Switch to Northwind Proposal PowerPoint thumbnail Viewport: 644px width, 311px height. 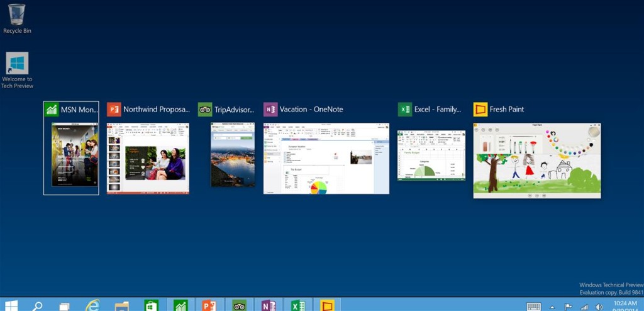pos(148,159)
